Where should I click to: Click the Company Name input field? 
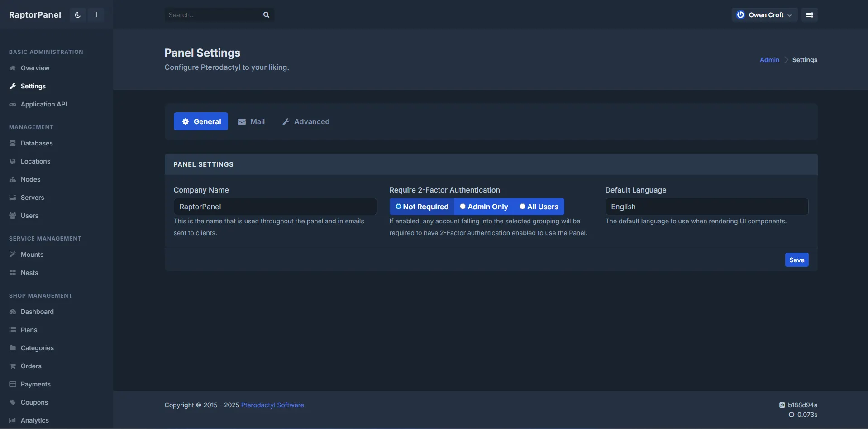click(275, 207)
